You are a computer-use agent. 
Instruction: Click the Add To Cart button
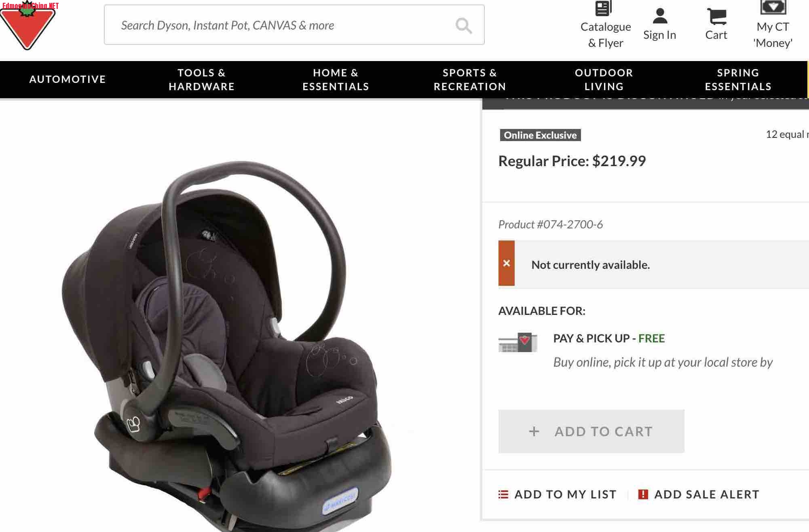tap(591, 431)
